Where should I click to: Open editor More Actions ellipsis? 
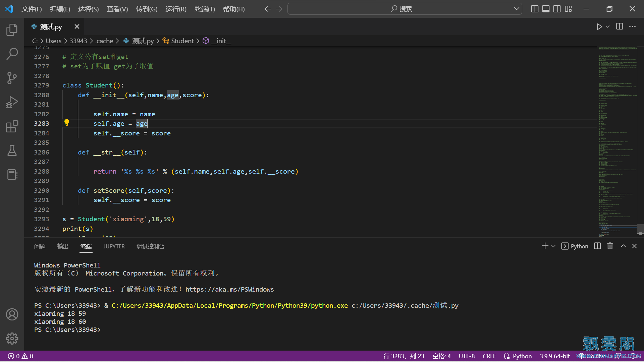coord(632,26)
